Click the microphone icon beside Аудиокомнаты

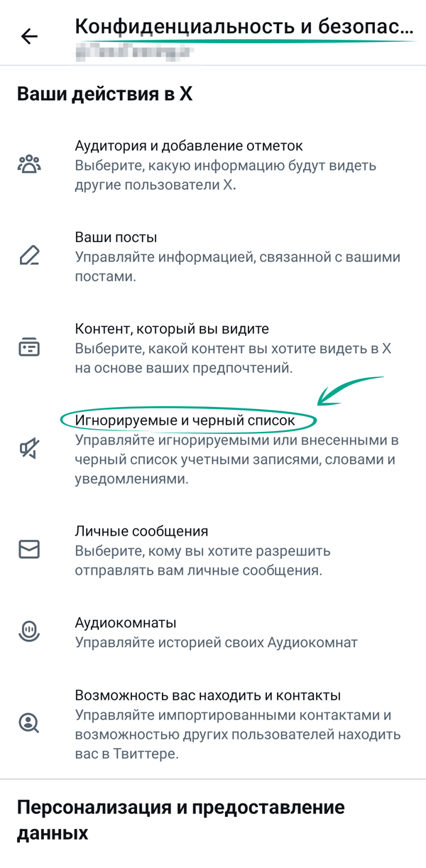pos(29,631)
